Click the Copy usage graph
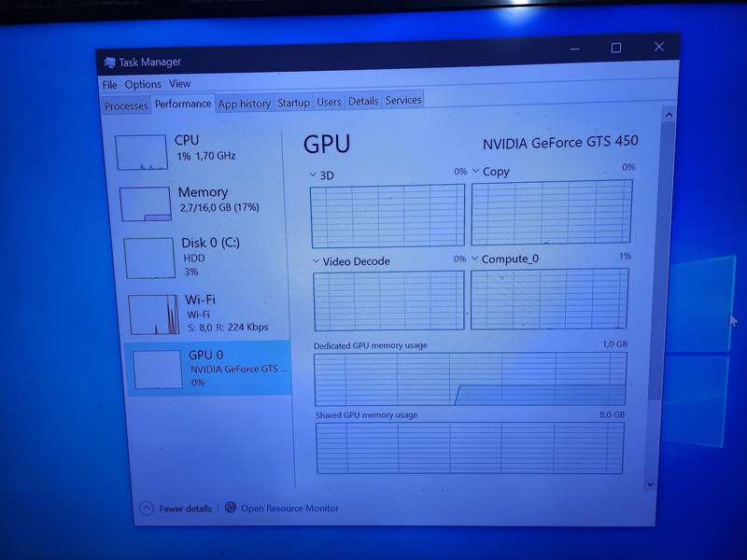Image resolution: width=747 pixels, height=560 pixels. pos(552,213)
